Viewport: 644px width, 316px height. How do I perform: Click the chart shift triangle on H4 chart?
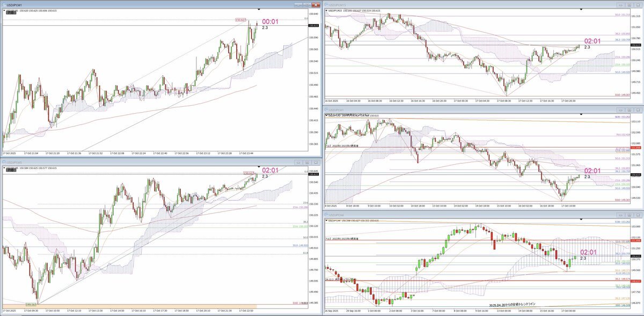(581, 219)
